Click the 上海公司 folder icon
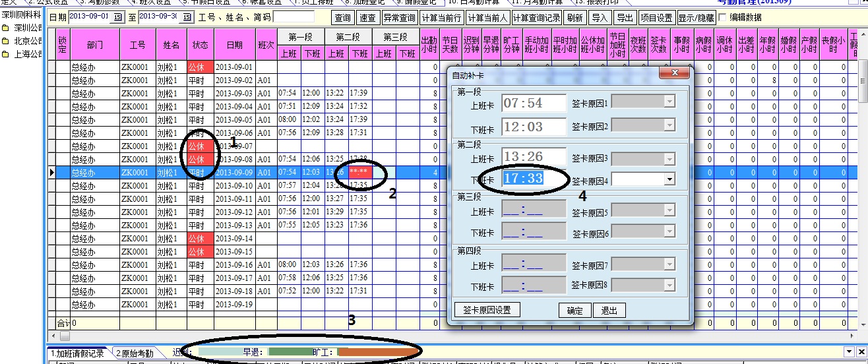The height and width of the screenshot is (364, 868). click(5, 53)
